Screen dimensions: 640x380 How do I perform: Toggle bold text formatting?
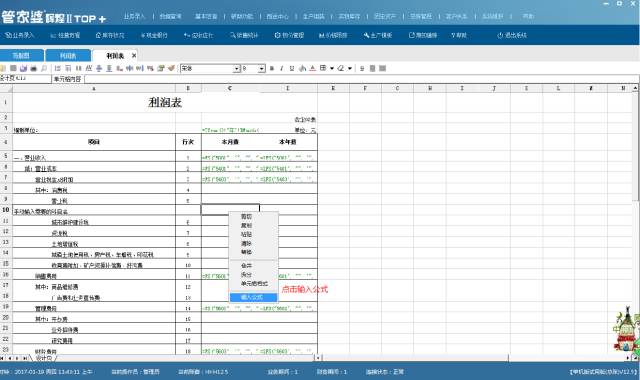pos(272,68)
